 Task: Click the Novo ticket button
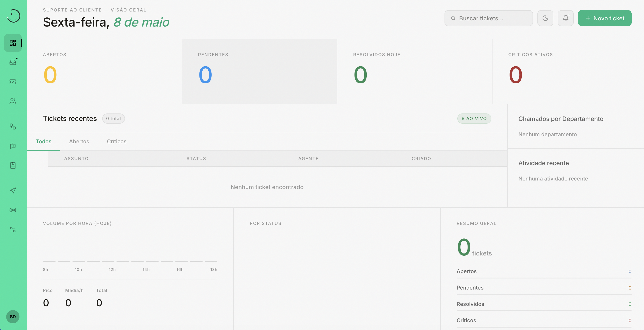(604, 18)
